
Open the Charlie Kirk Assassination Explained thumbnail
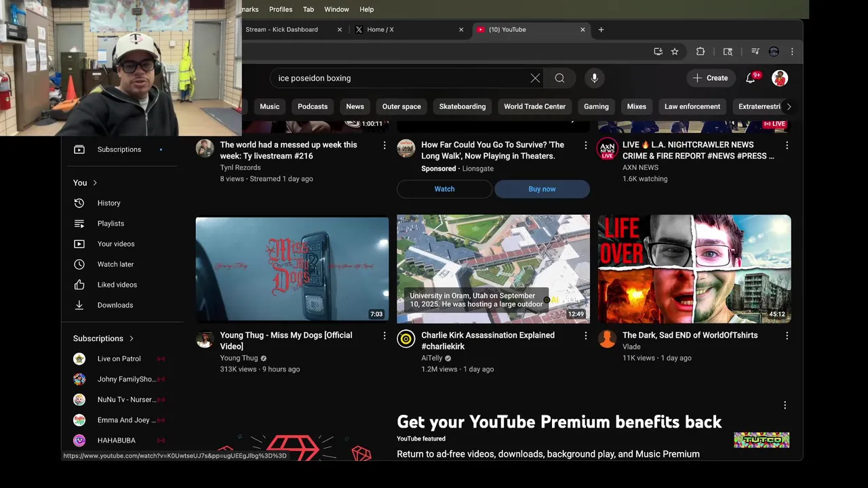[493, 269]
